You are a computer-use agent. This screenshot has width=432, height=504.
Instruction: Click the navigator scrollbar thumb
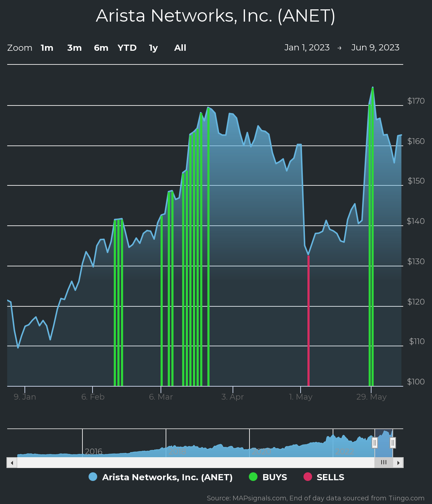tap(384, 463)
